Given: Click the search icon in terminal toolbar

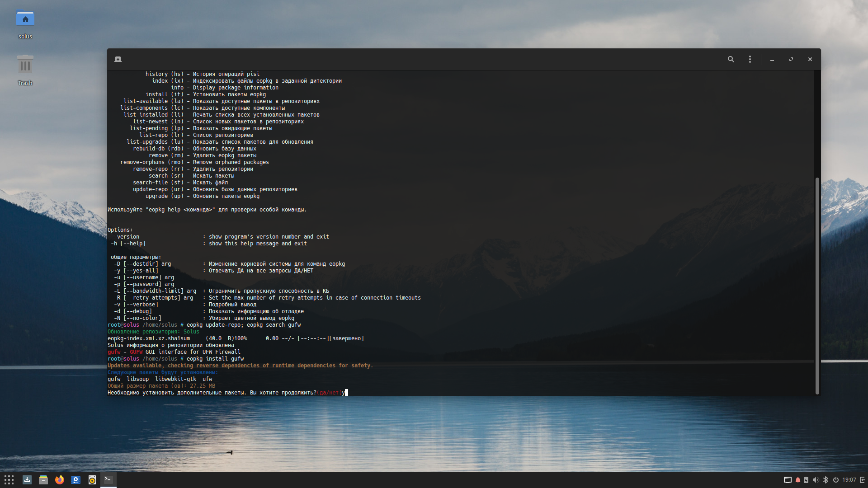Looking at the screenshot, I should [731, 59].
